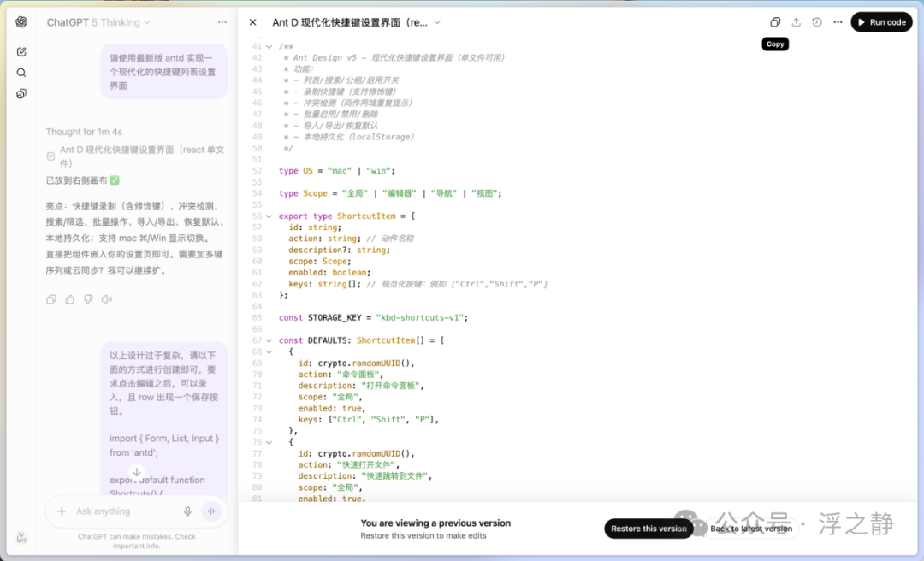Give the response a thumbs down
The height and width of the screenshot is (561, 924).
[88, 299]
